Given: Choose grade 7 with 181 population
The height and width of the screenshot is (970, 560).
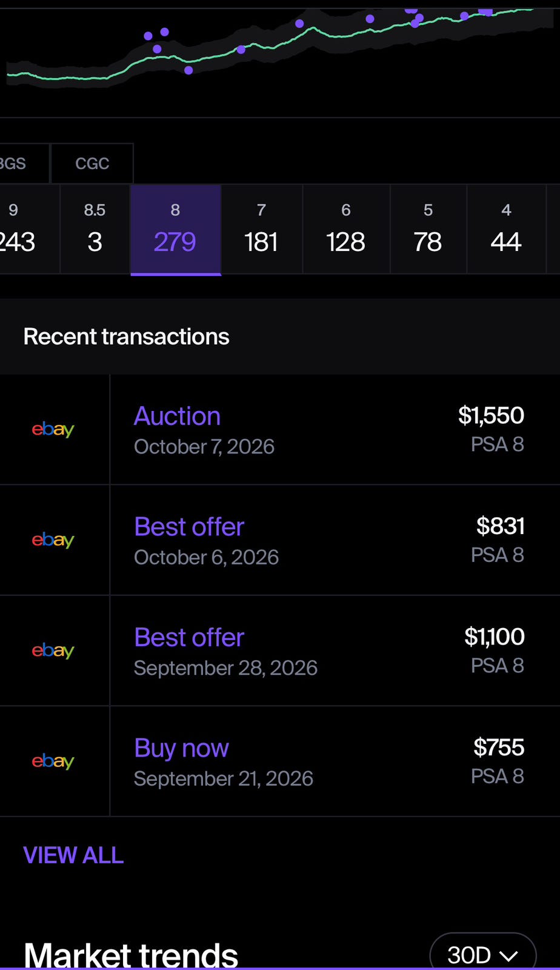Looking at the screenshot, I should pos(261,230).
